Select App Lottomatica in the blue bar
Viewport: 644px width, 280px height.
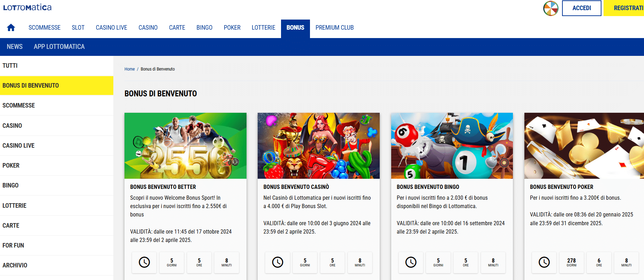pos(59,47)
